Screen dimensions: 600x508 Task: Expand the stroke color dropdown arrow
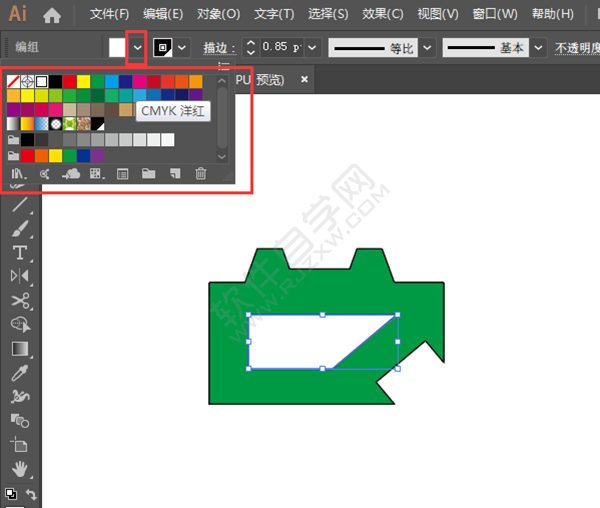coord(182,48)
